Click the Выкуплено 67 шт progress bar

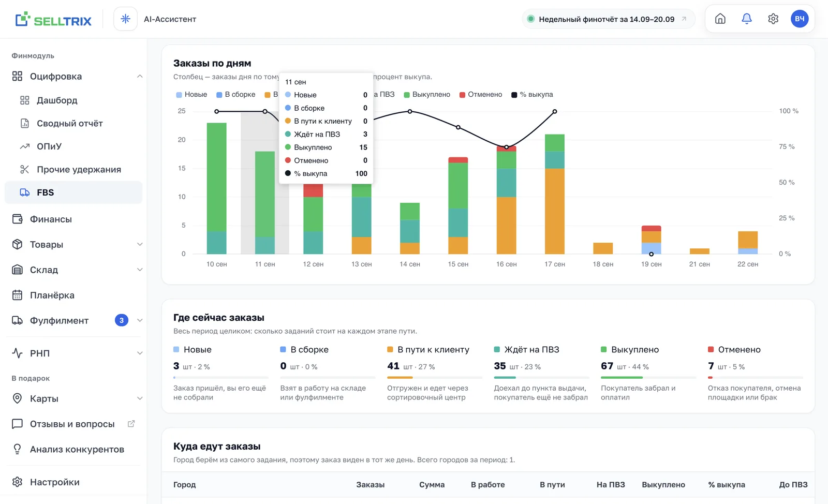pyautogui.click(x=648, y=378)
